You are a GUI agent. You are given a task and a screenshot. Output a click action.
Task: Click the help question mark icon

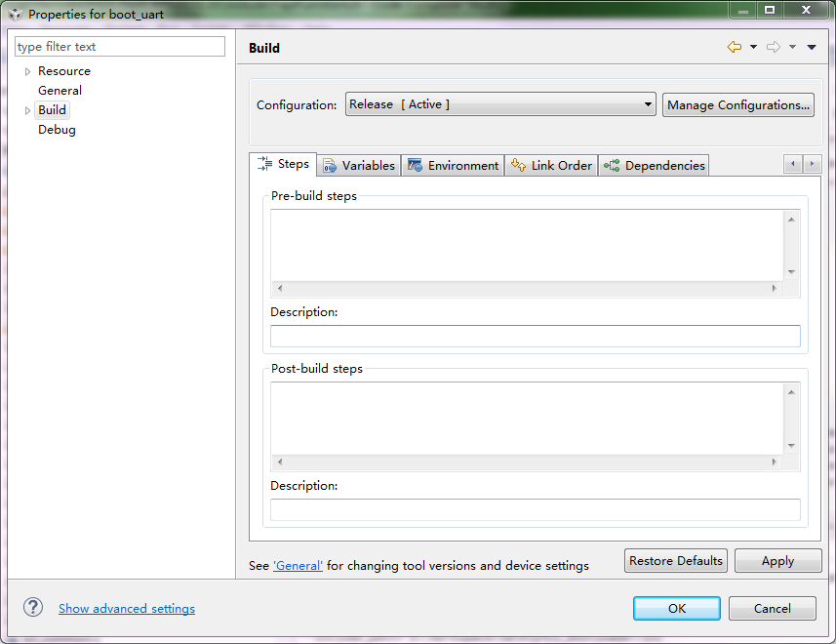coord(33,607)
